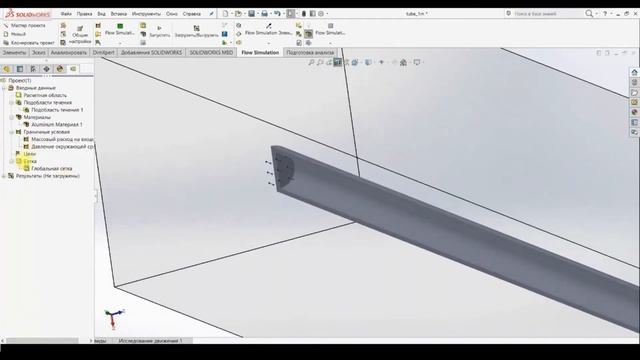The height and width of the screenshot is (360, 640).
Task: Collapse the Сетка node
Action: click(11, 162)
